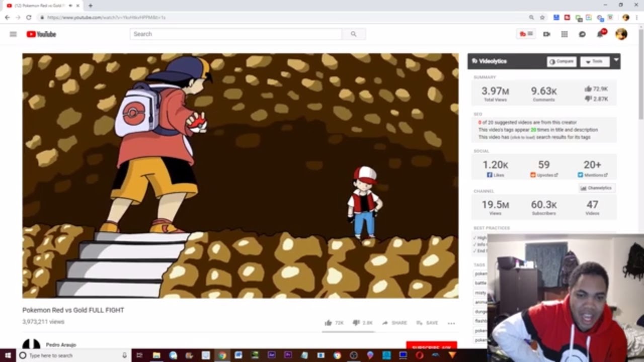The width and height of the screenshot is (644, 362).
Task: Click the 19.5M channel Views stat
Action: 496,207
